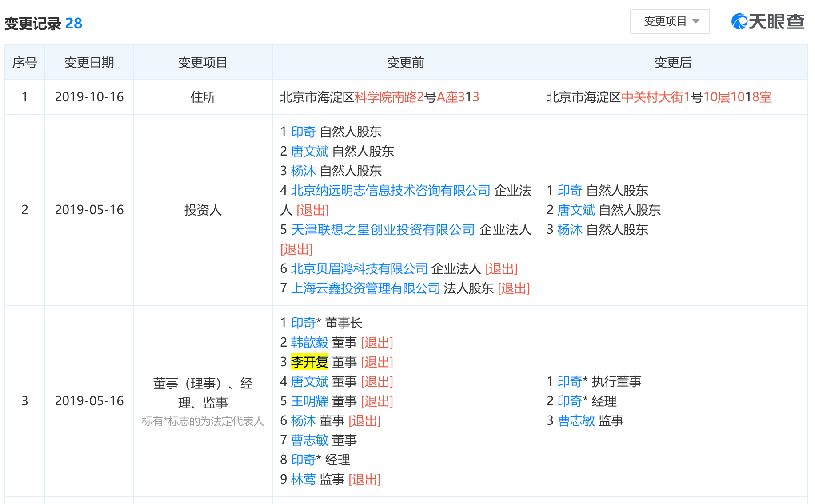Select the new address 北京市海淀区中关村大街1号10层1018室
The height and width of the screenshot is (504, 815).
click(x=659, y=97)
